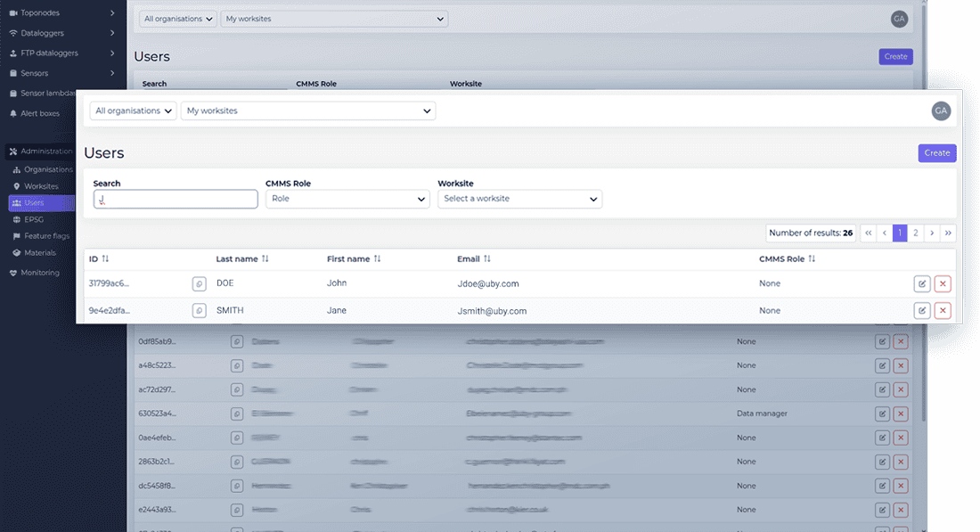Open the CMMS Role filter dropdown
This screenshot has height=532, width=980.
coord(347,199)
